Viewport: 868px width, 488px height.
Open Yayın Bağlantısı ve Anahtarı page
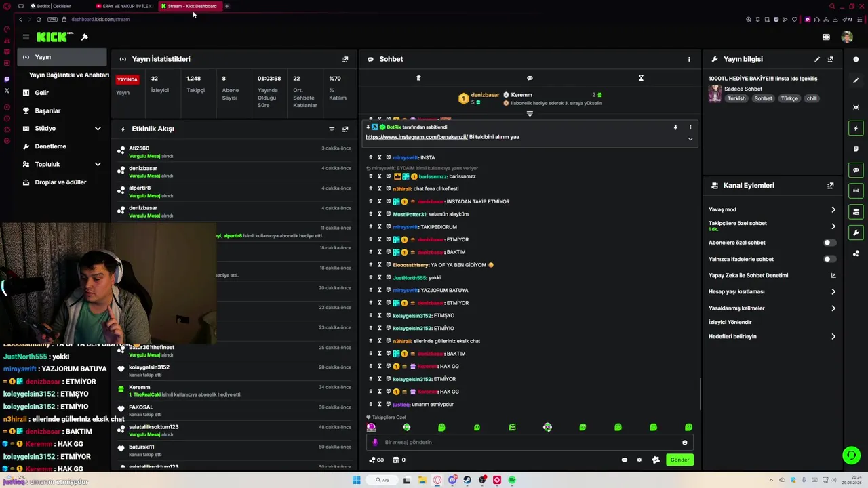click(x=69, y=75)
